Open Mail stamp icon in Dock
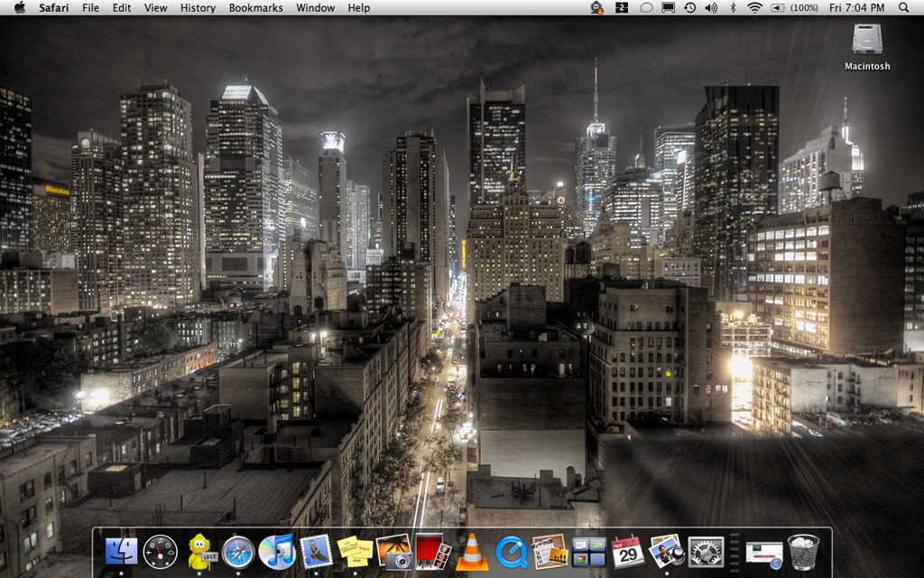The image size is (924, 578). (x=317, y=552)
